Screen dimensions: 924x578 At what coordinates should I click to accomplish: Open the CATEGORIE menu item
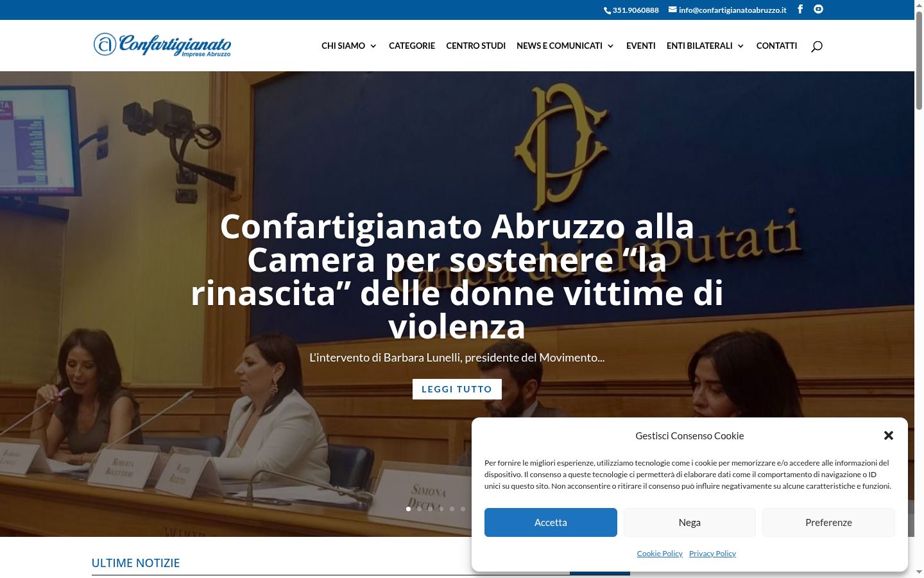412,46
